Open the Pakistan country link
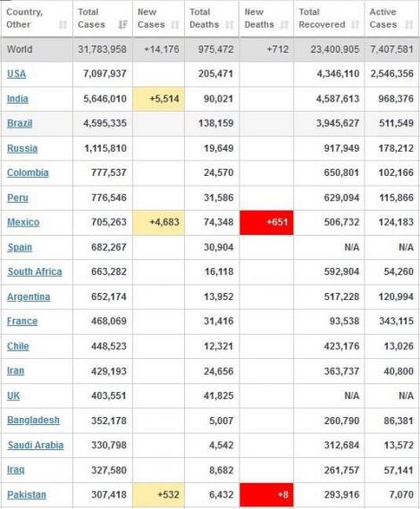 27,495
